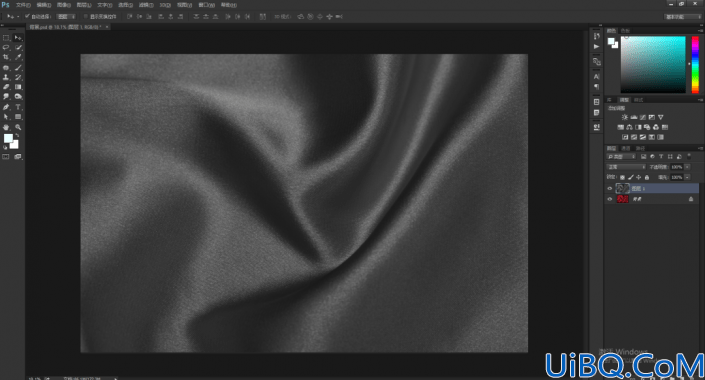Swap foreground and background colors
Viewport: 705px width, 380px height.
(17, 135)
